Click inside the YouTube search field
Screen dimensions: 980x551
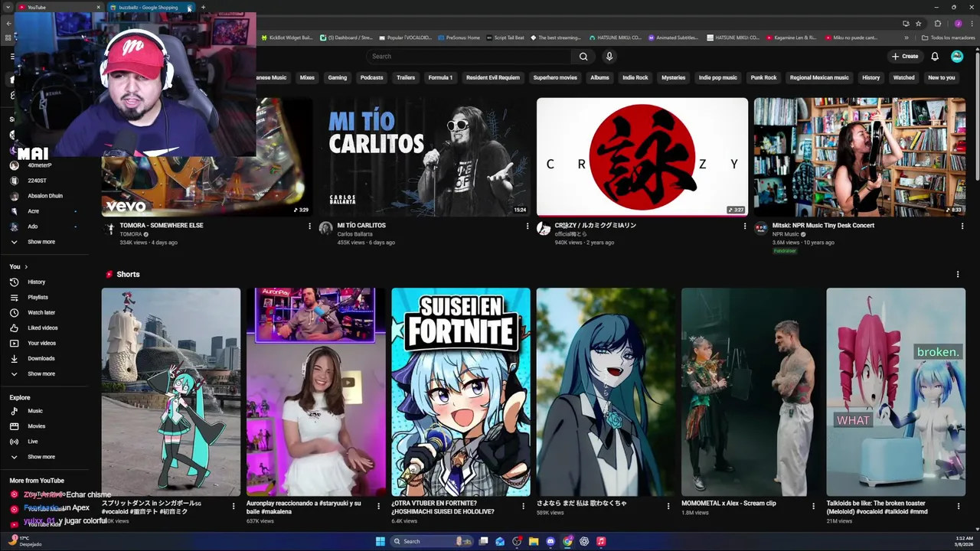pos(469,56)
